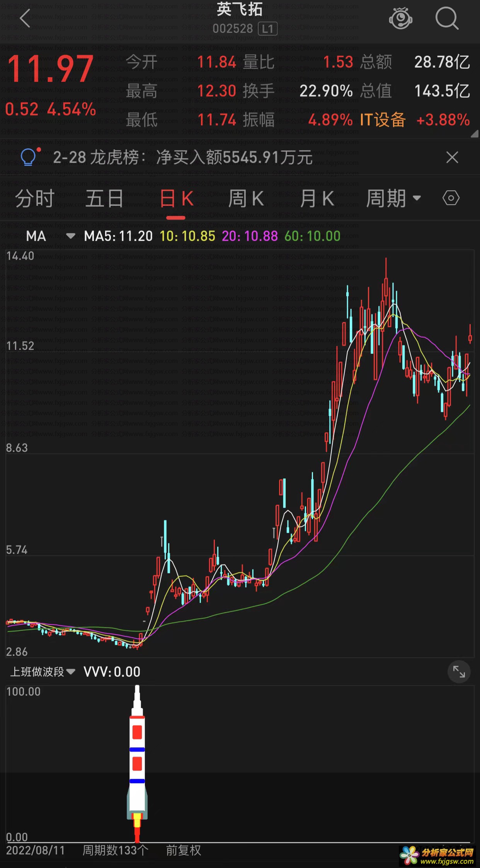Viewport: 480px width, 868px height.
Task: Tap the date 2022/08/11 label
Action: (35, 850)
